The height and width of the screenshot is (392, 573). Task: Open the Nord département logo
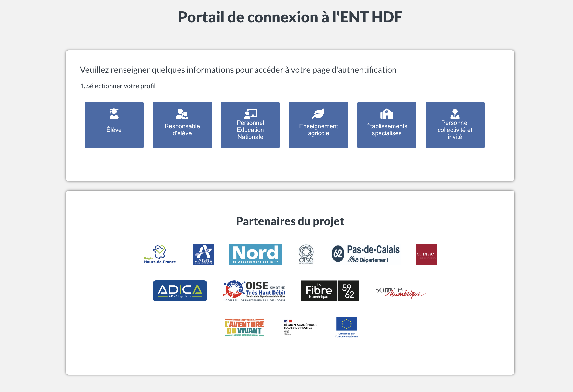coord(255,254)
